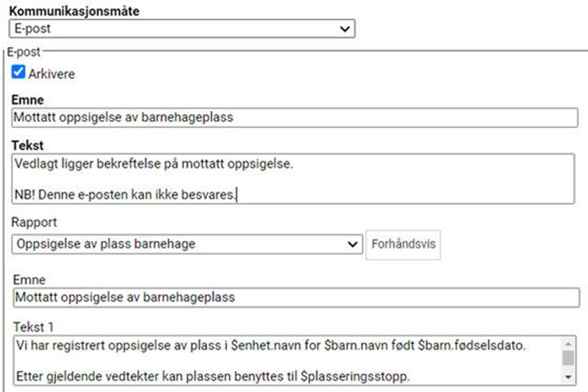Place cursor in "NB! Denne e-posten kan ikke besvares"
Image resolution: width=588 pixels, height=392 pixels.
click(126, 195)
